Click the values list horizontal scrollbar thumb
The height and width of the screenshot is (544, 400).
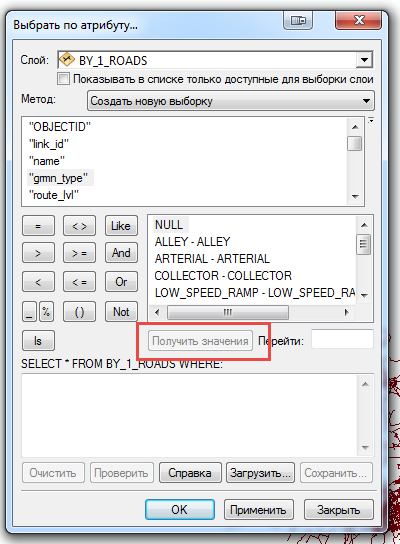tap(228, 312)
